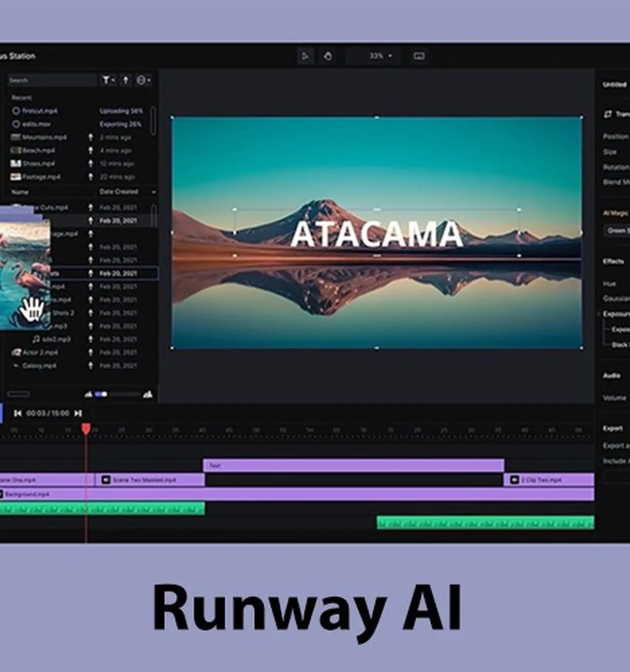Image resolution: width=630 pixels, height=672 pixels.
Task: Select the second green audio clip
Action: (485, 522)
